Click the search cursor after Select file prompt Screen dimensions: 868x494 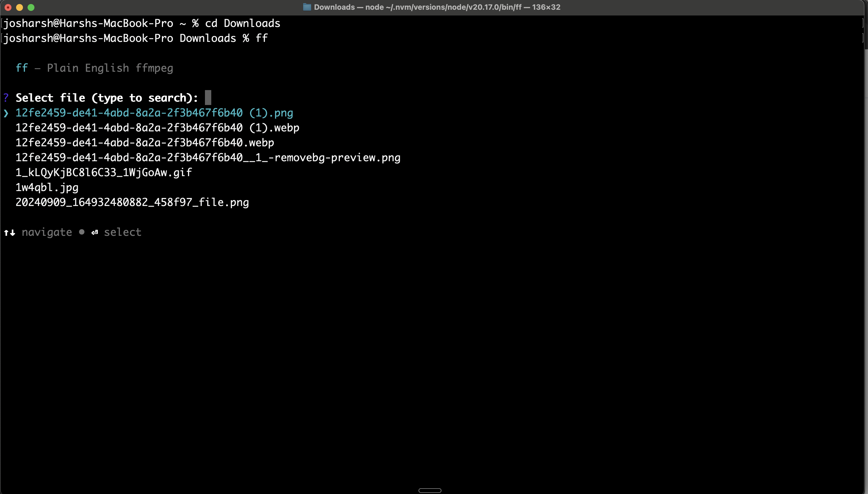pyautogui.click(x=208, y=98)
